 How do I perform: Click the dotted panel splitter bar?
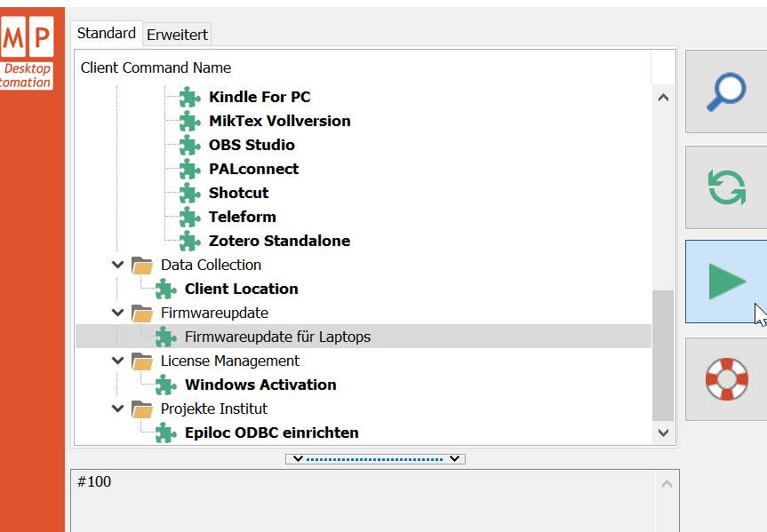[374, 459]
